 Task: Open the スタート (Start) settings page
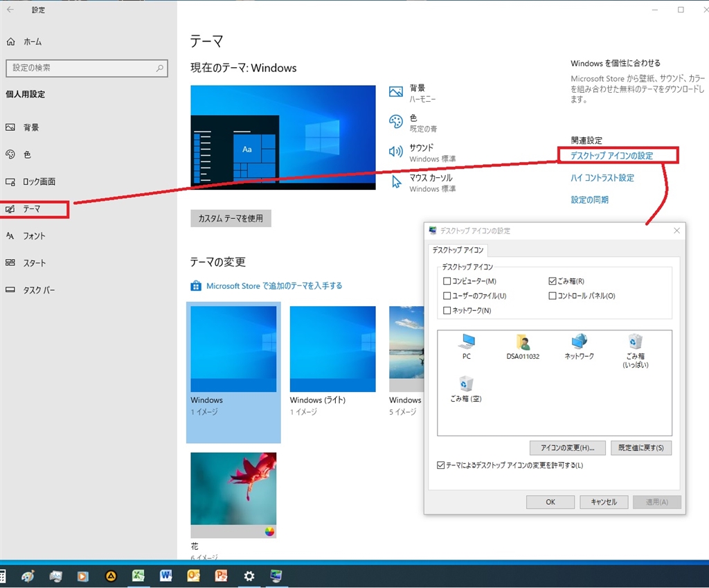[x=26, y=262]
